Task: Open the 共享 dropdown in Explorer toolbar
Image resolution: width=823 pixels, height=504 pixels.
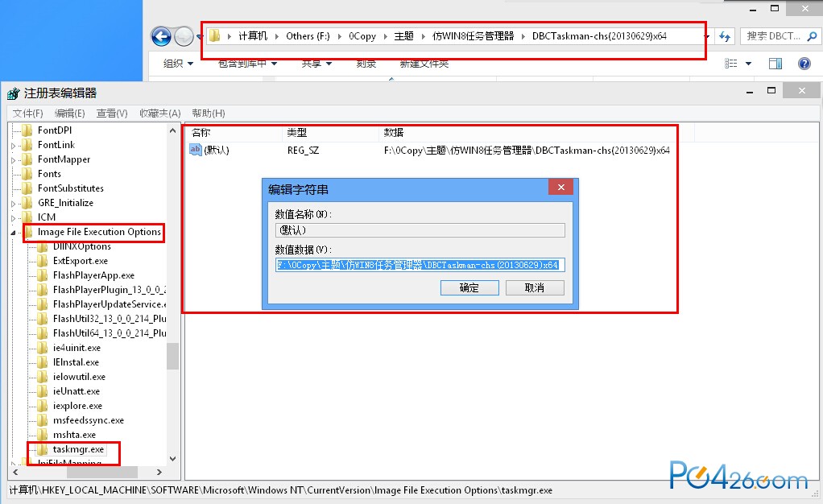Action: [x=316, y=64]
